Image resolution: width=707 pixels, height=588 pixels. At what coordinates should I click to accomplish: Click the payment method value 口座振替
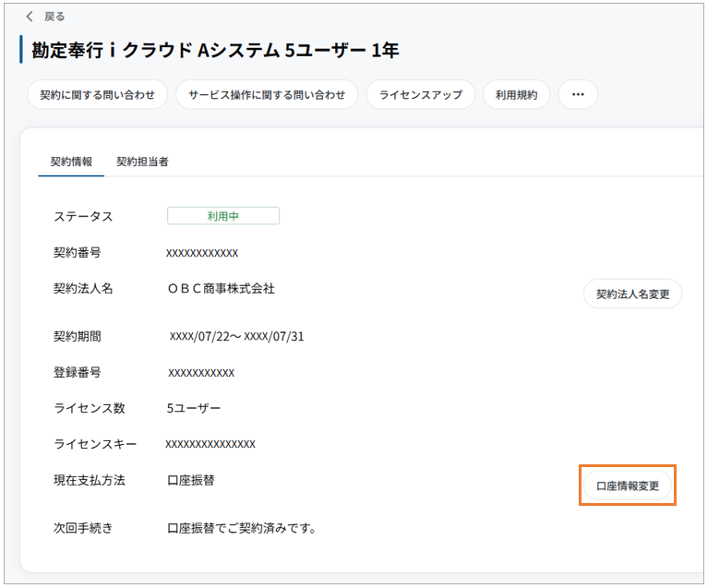(191, 480)
